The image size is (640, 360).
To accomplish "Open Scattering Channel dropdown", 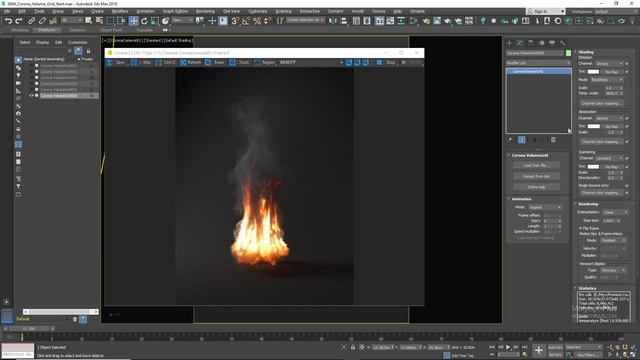I will point(609,158).
